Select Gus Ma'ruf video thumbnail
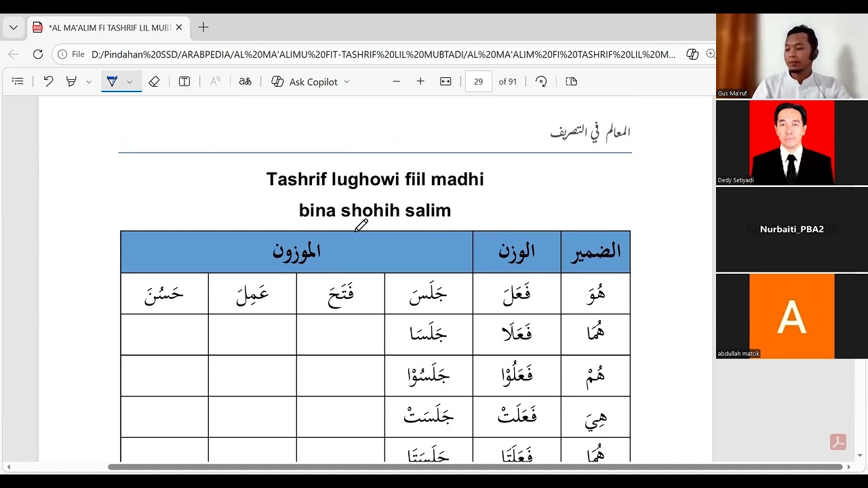Screen dimensions: 868x488 [x=792, y=56]
